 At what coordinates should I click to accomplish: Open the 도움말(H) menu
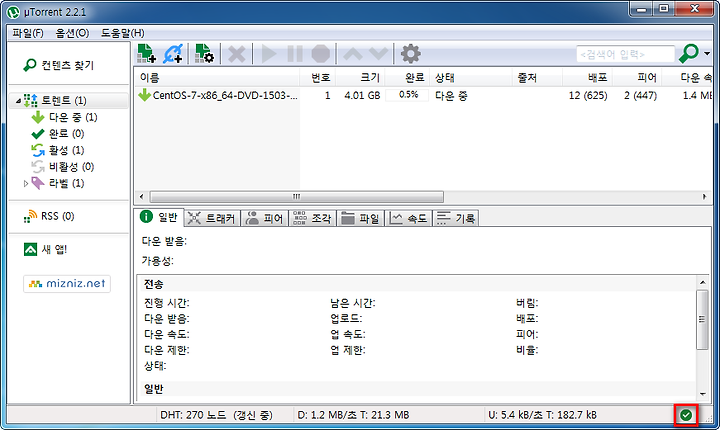coord(123,33)
